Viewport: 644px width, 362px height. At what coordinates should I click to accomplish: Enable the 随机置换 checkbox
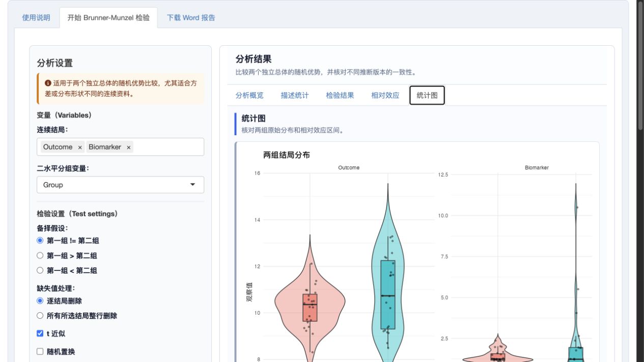point(40,351)
